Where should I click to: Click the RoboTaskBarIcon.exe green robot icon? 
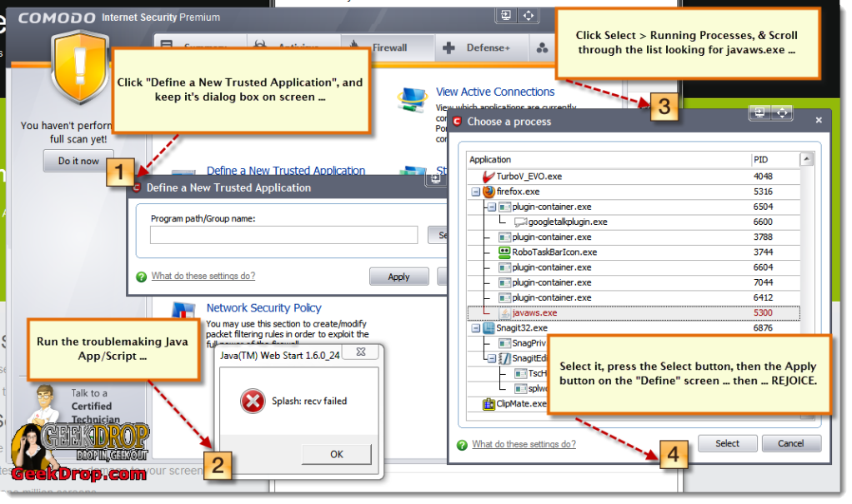tap(505, 252)
